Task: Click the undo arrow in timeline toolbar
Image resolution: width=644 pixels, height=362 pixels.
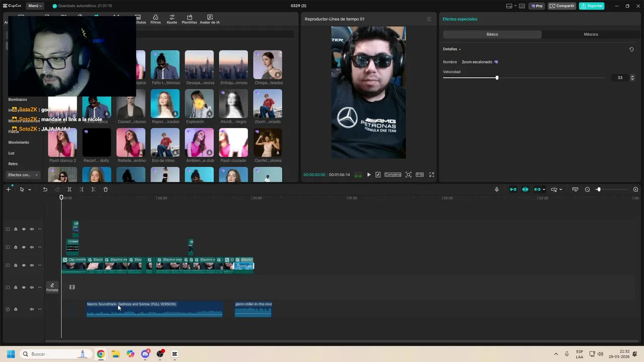Action: pyautogui.click(x=45, y=190)
